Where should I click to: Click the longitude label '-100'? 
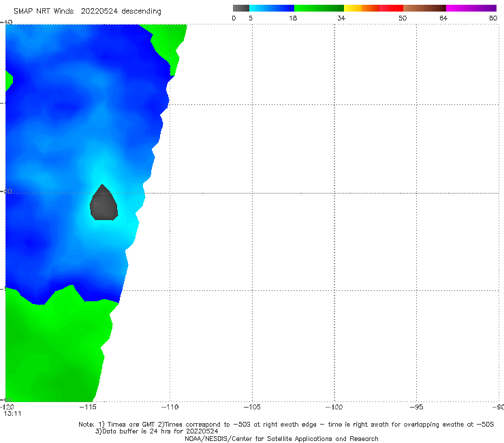(x=334, y=407)
